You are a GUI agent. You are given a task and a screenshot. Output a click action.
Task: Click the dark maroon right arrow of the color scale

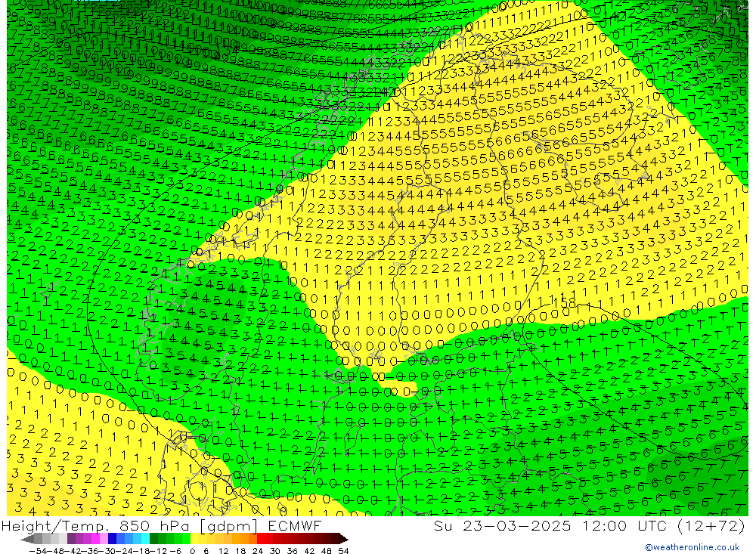[343, 539]
